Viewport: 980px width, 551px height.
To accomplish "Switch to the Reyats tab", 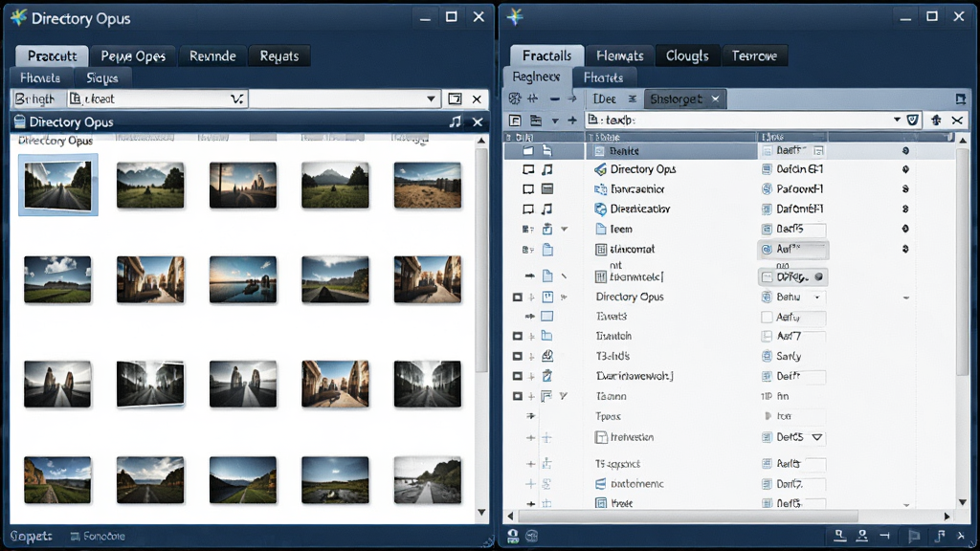I will [x=279, y=56].
